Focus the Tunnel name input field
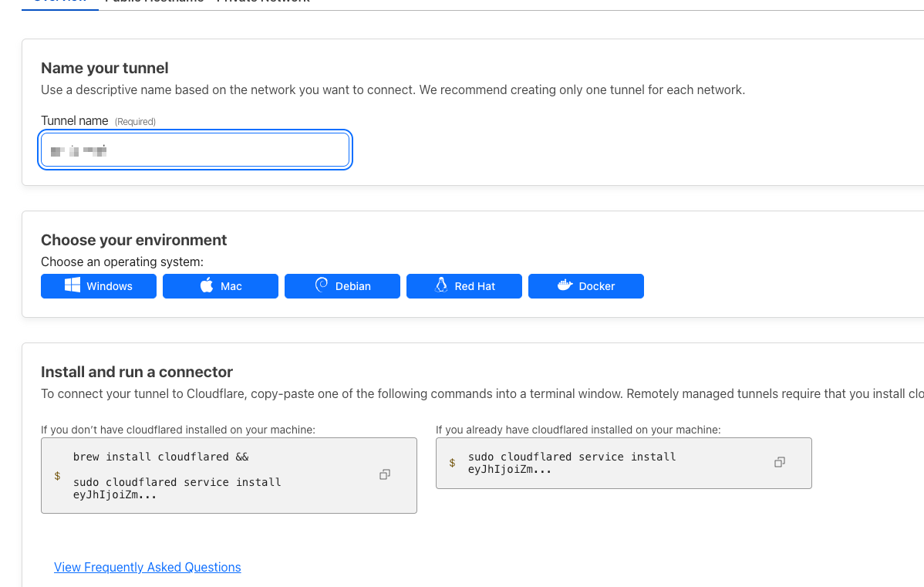 tap(195, 150)
